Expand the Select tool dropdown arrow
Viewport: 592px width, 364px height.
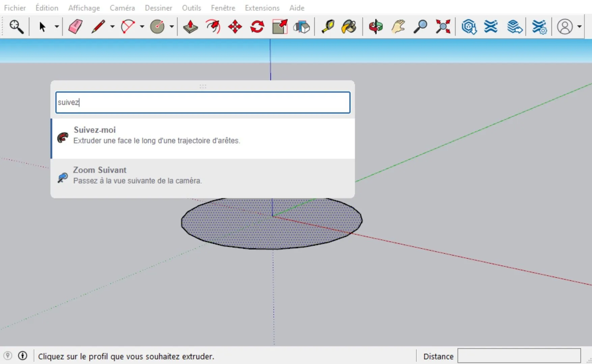pyautogui.click(x=57, y=27)
